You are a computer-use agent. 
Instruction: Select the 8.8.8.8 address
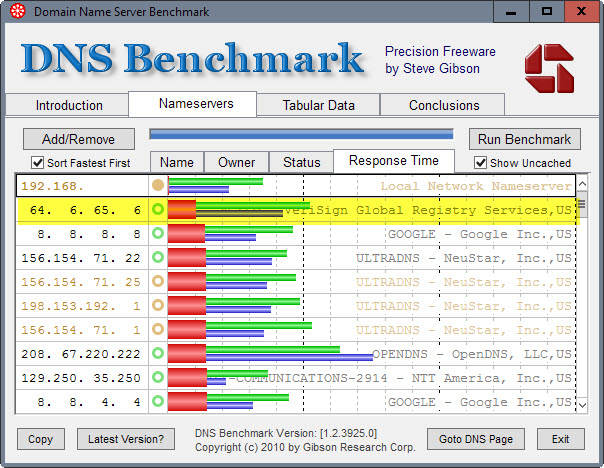[89, 234]
